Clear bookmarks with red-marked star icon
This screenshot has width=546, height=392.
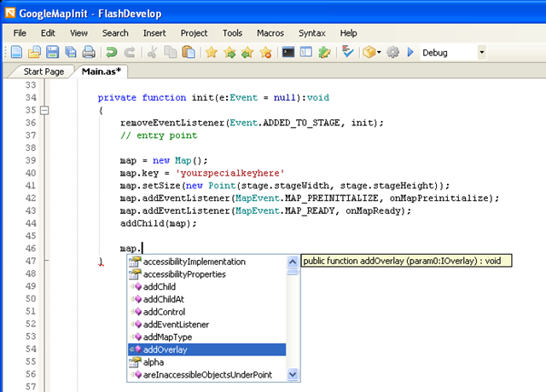pos(265,52)
